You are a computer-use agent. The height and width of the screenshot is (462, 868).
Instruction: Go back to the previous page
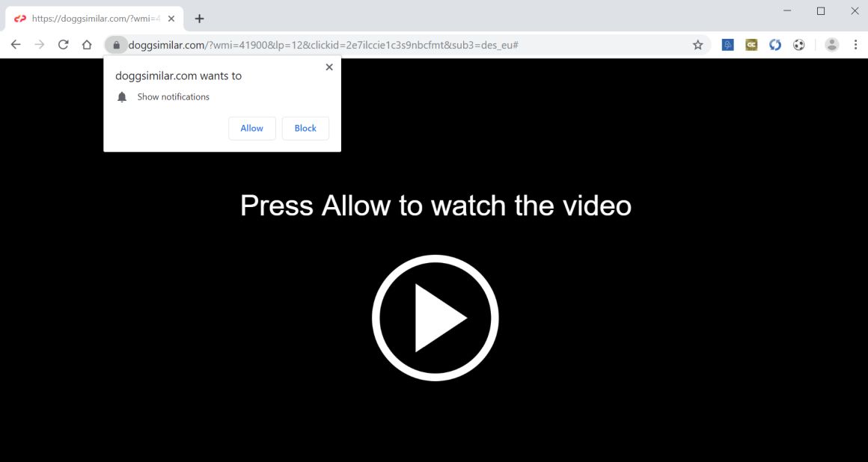pos(16,45)
